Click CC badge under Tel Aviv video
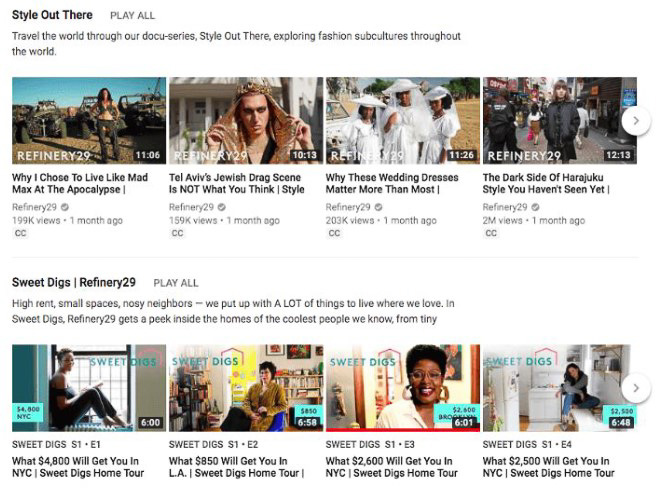 pyautogui.click(x=177, y=233)
